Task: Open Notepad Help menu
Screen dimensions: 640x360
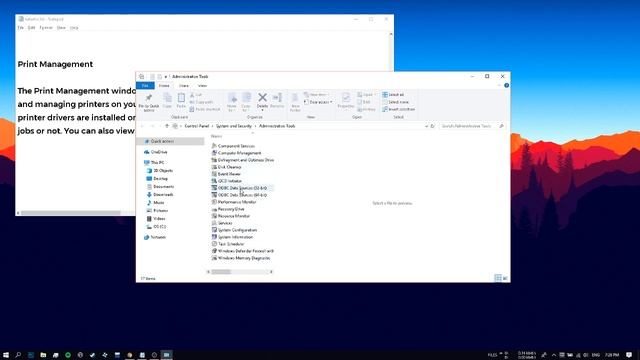Action: pyautogui.click(x=74, y=28)
